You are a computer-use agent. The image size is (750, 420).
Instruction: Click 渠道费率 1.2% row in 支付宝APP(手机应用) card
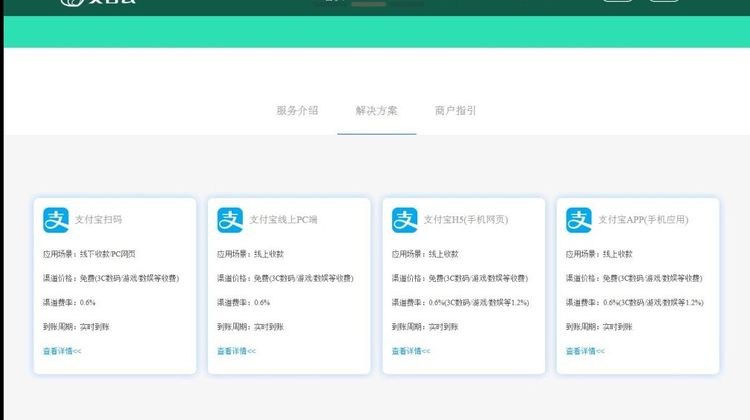635,302
